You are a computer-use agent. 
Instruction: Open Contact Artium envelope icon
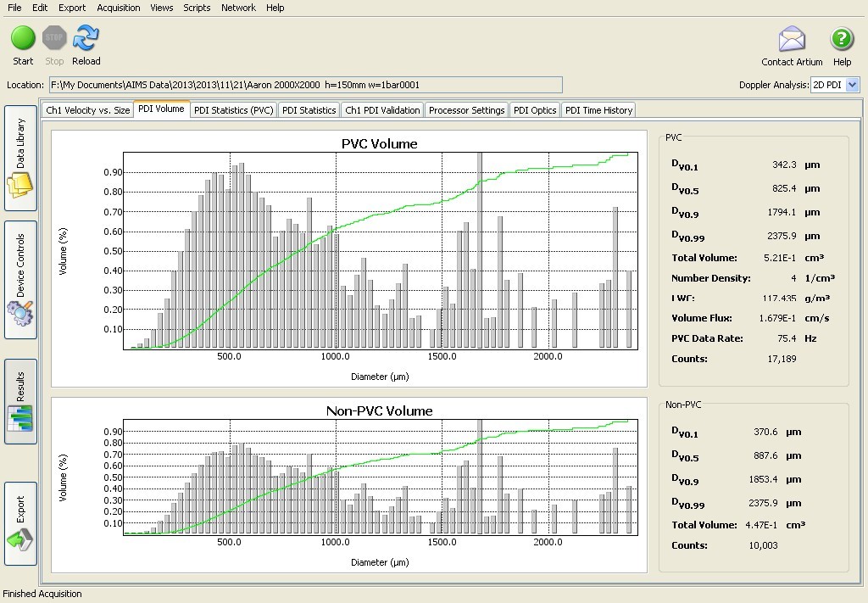coord(792,40)
